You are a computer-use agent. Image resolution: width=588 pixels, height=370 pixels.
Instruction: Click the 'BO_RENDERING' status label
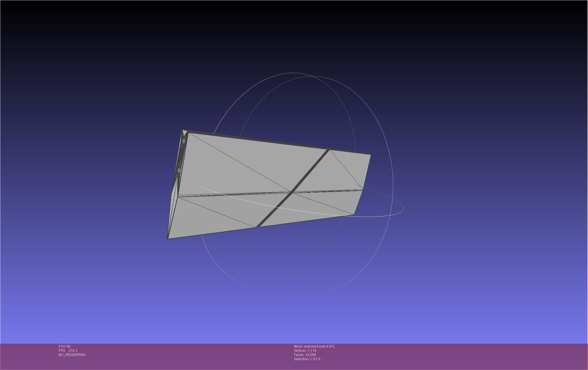72,355
